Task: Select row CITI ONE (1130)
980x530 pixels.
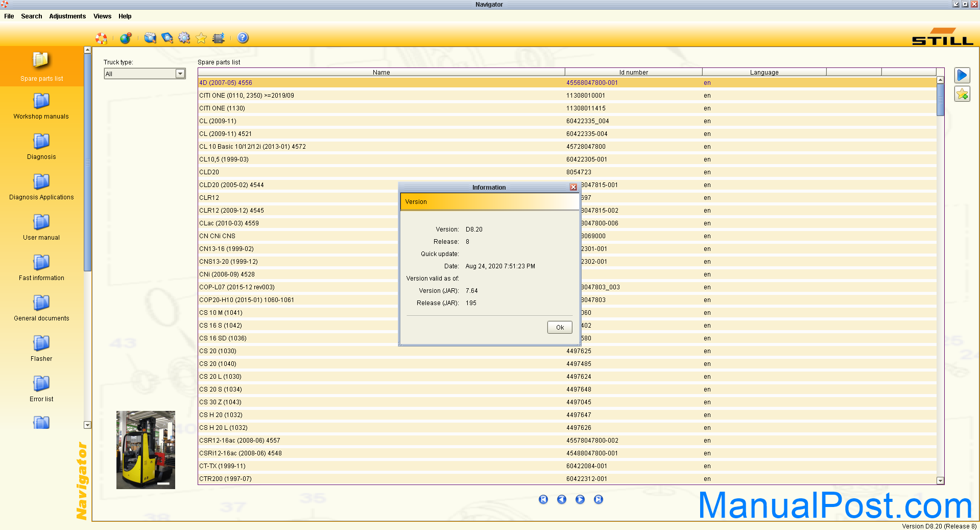Action: 567,108
